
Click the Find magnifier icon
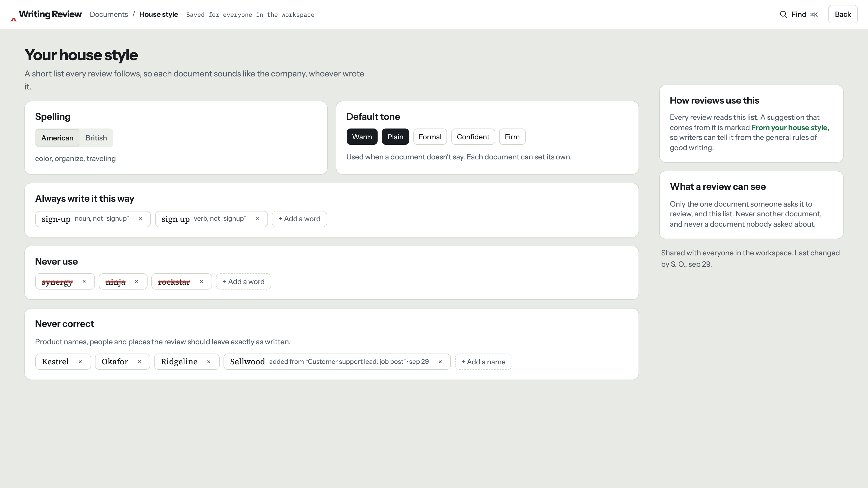click(783, 14)
